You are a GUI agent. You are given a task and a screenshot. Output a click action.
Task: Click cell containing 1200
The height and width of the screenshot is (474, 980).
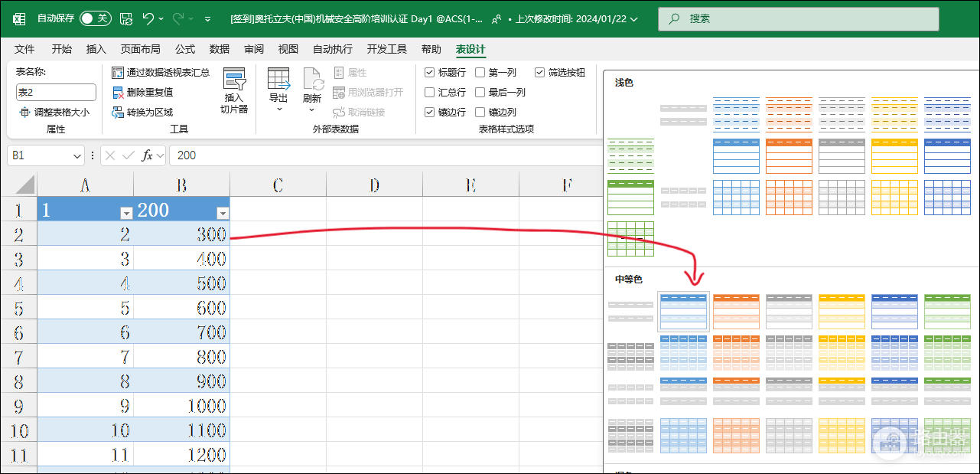(x=182, y=455)
